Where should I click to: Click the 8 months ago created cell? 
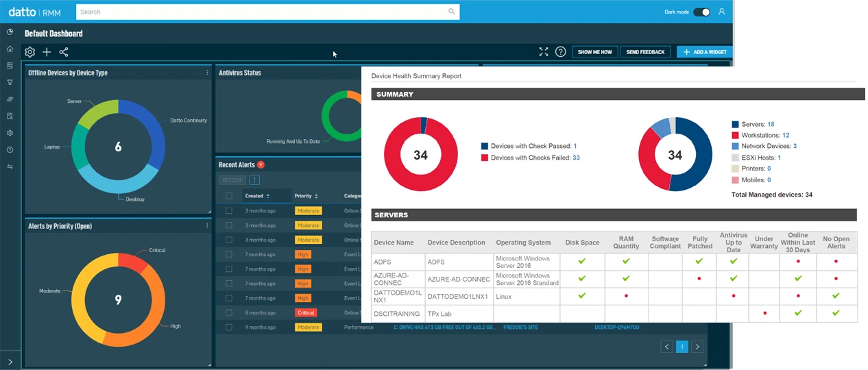tap(261, 312)
